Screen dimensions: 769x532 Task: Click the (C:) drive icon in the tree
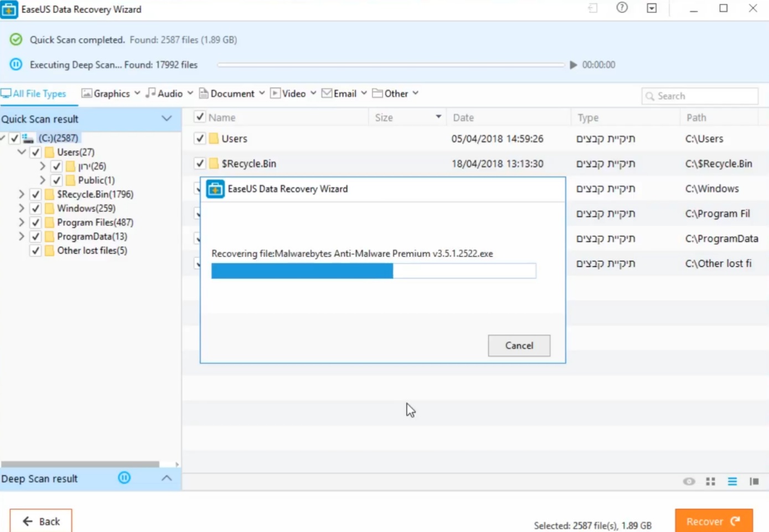(x=28, y=138)
